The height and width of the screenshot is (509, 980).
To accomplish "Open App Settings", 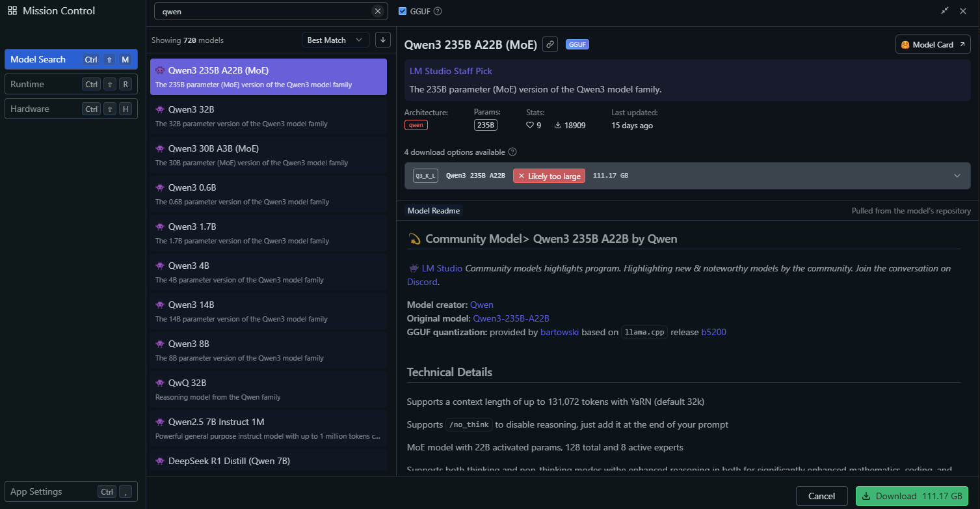I will tap(71, 491).
